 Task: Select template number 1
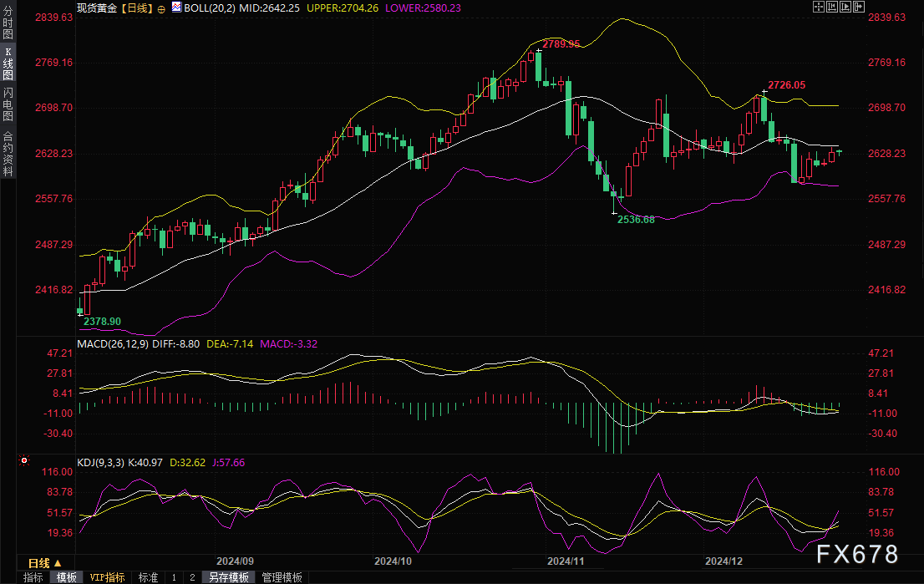click(x=174, y=577)
